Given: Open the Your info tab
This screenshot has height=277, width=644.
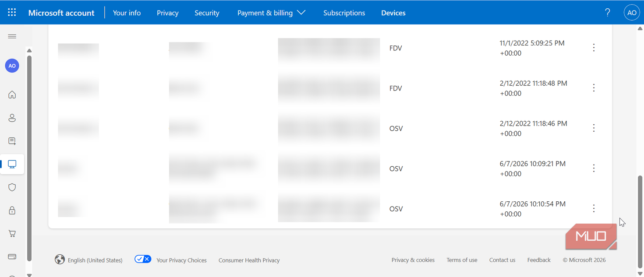Looking at the screenshot, I should [x=127, y=13].
